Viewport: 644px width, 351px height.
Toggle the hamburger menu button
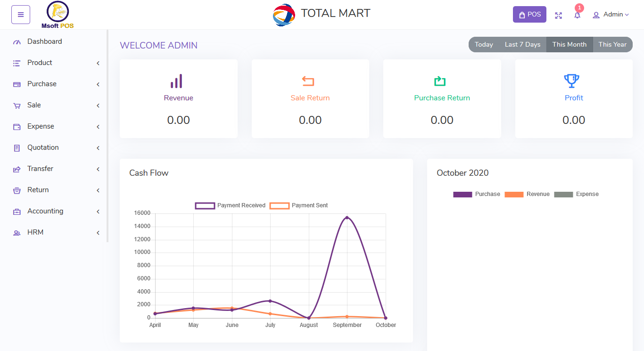point(21,15)
